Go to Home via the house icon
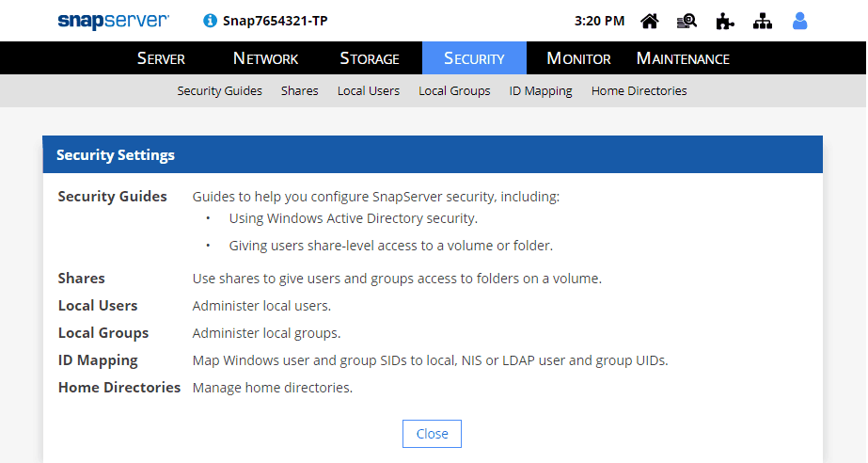The height and width of the screenshot is (463, 868). [x=649, y=21]
